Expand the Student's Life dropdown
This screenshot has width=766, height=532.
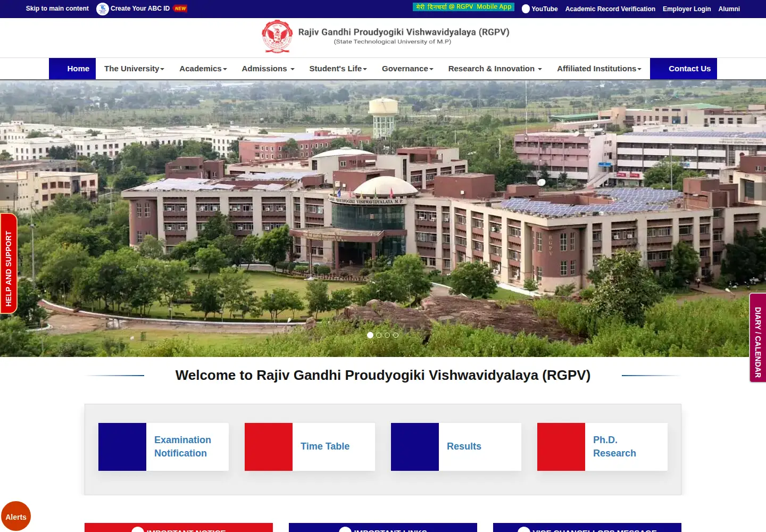tap(338, 69)
